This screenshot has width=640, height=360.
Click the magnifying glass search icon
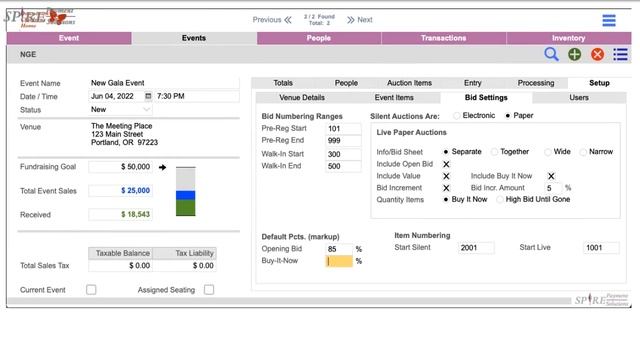[x=551, y=54]
